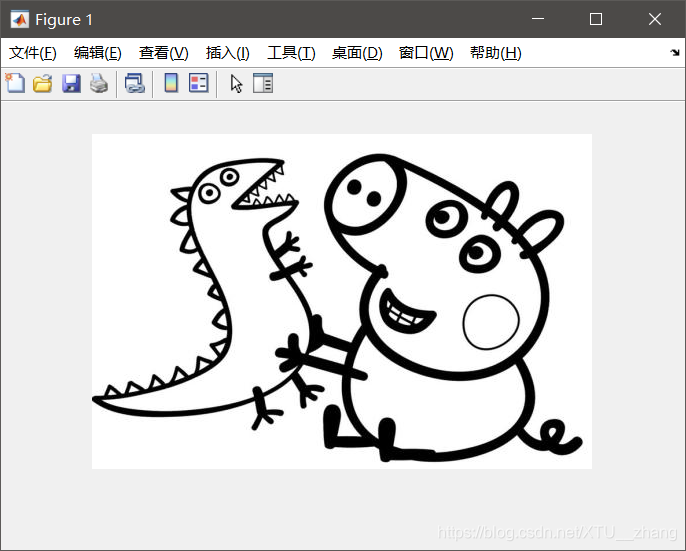Open the 插入(I) menu

point(228,53)
